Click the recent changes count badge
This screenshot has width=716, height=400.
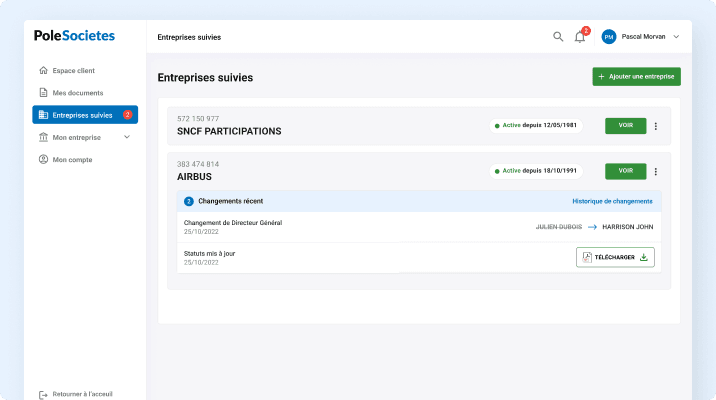(x=189, y=201)
